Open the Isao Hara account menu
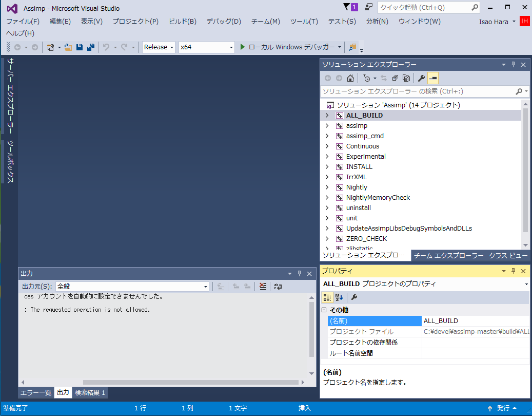The width and height of the screenshot is (532, 416). [x=497, y=22]
